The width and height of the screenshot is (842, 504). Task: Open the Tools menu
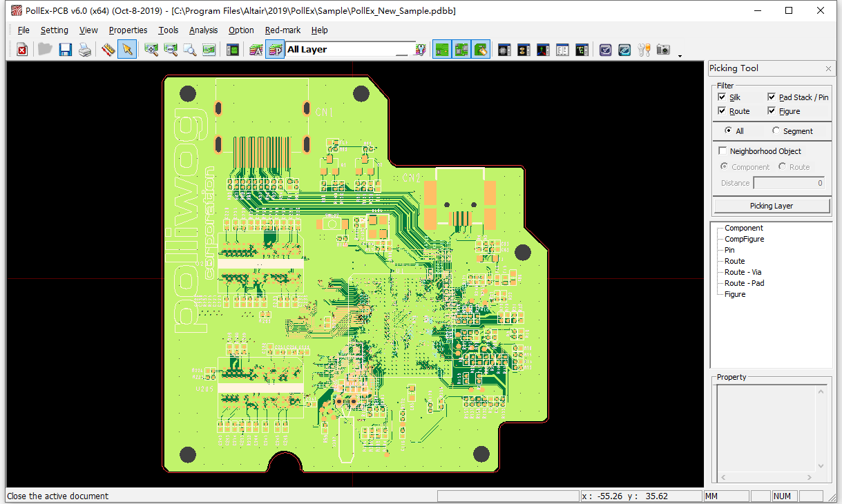pyautogui.click(x=169, y=30)
